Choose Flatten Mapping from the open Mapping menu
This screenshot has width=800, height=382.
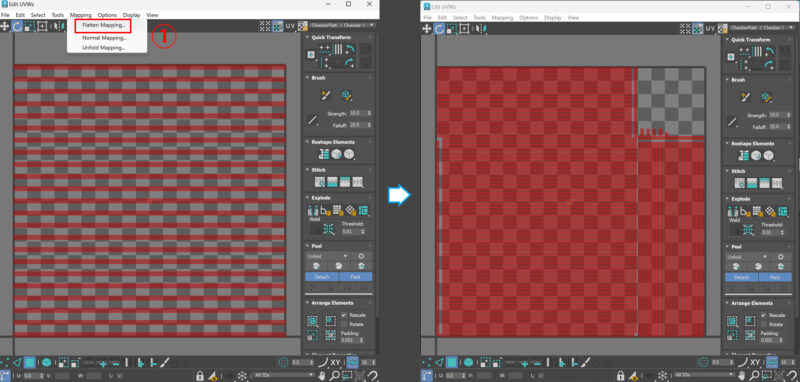point(104,25)
